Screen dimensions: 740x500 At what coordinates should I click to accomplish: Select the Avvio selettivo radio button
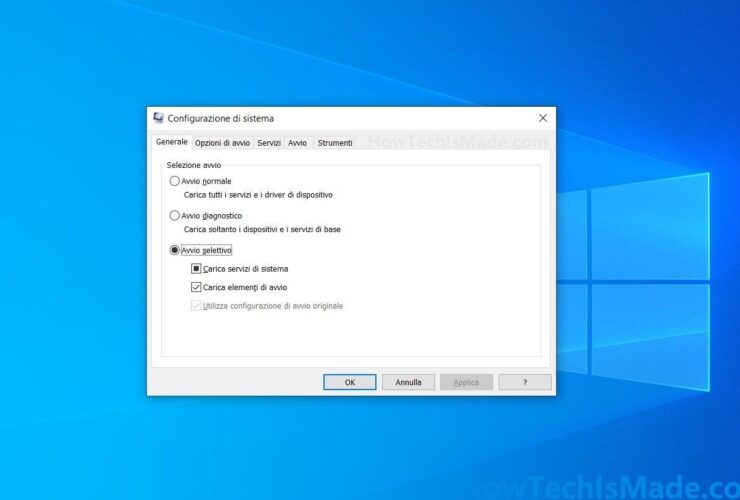pos(175,250)
